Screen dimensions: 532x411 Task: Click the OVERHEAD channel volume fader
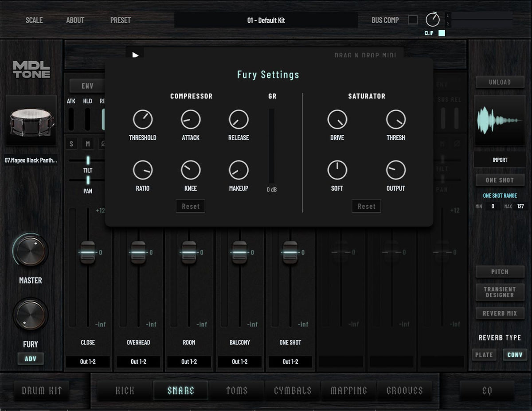click(x=138, y=252)
